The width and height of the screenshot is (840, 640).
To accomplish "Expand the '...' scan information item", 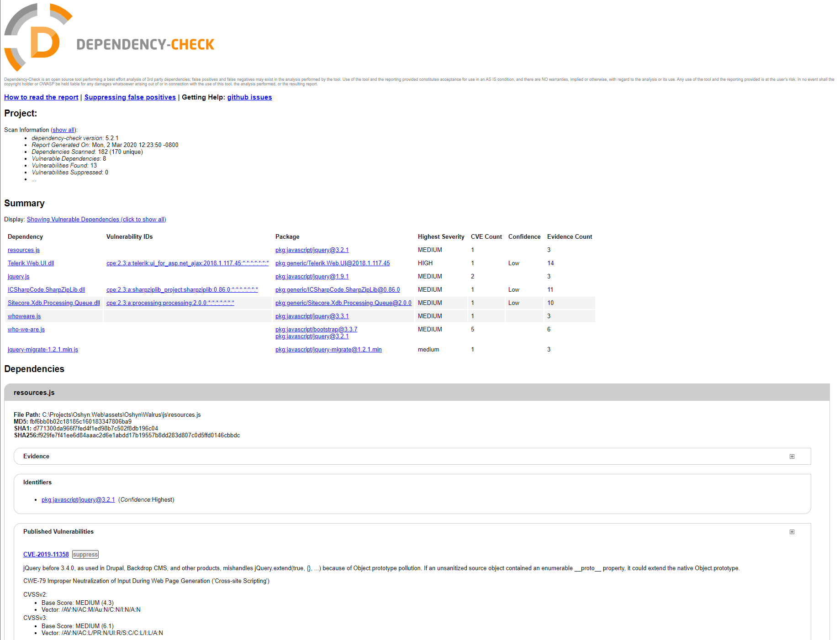I will [34, 179].
